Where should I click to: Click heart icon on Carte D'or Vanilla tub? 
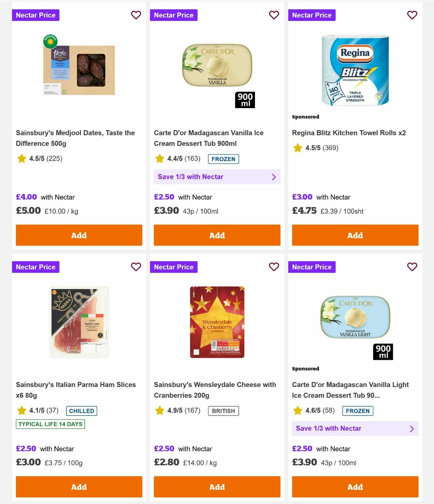point(274,15)
